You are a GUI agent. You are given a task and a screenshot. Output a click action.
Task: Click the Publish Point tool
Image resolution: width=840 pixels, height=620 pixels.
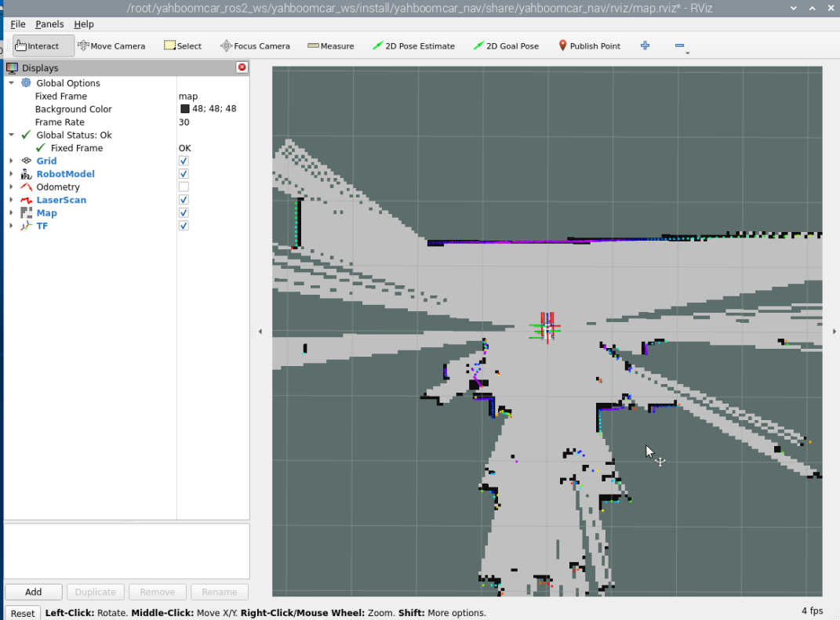pos(589,46)
